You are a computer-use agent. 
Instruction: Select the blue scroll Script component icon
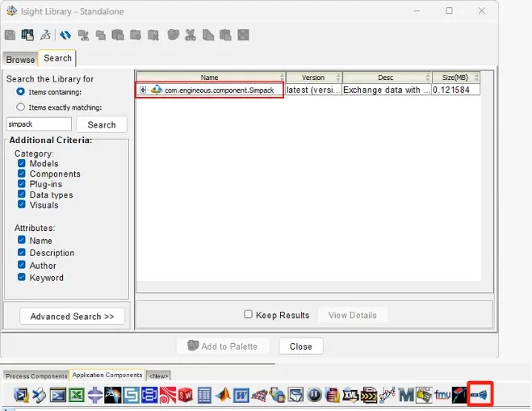pyautogui.click(x=40, y=395)
